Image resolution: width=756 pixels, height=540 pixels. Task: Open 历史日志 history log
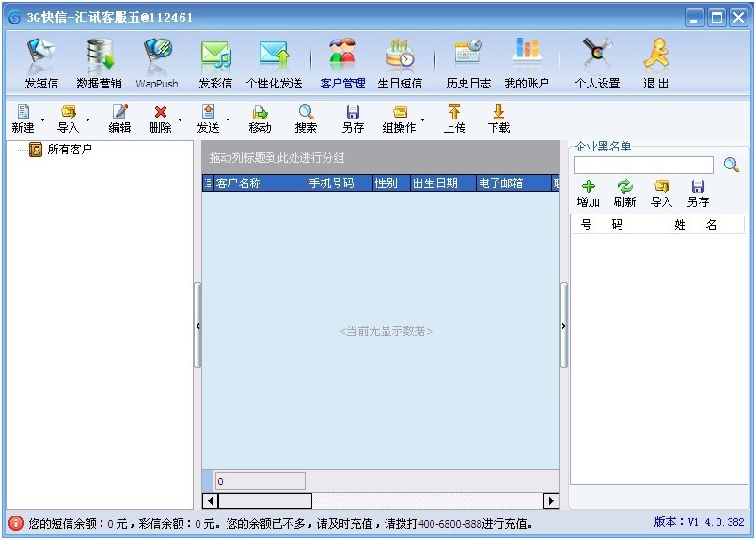[x=468, y=64]
